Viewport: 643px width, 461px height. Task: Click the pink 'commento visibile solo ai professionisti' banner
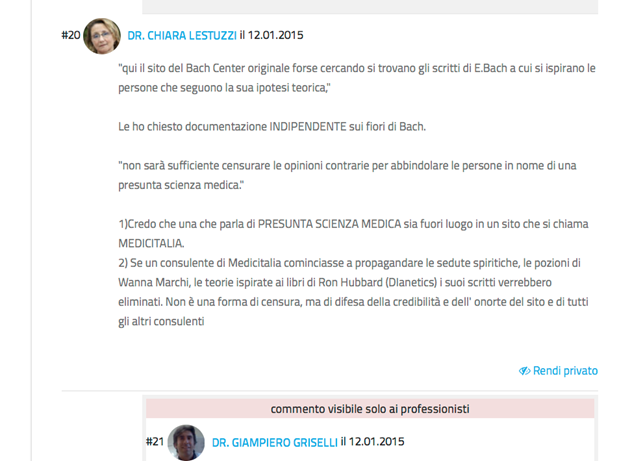coord(370,409)
